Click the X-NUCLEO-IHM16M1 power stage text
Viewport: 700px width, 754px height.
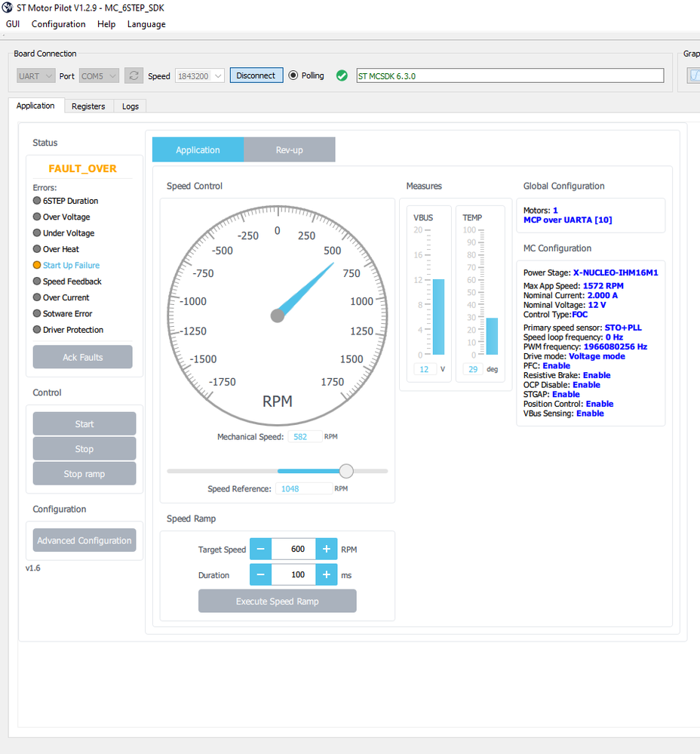pos(616,272)
